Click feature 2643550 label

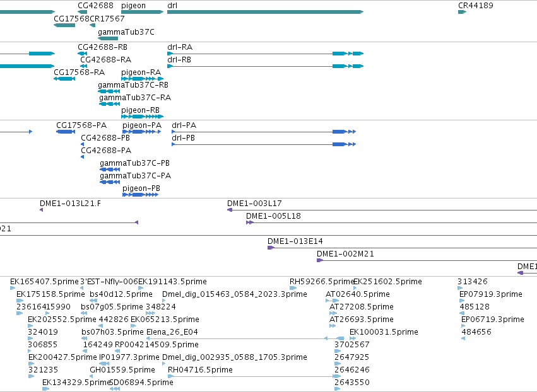[352, 383]
